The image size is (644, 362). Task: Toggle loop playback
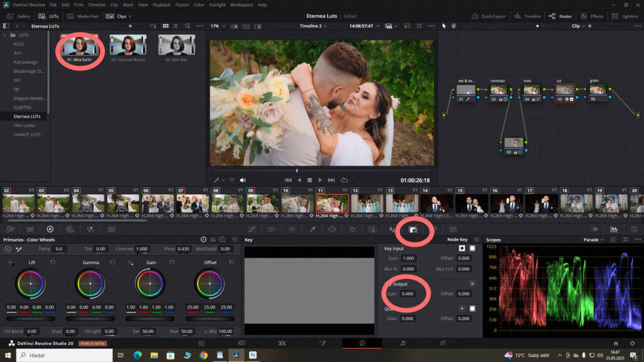344,180
